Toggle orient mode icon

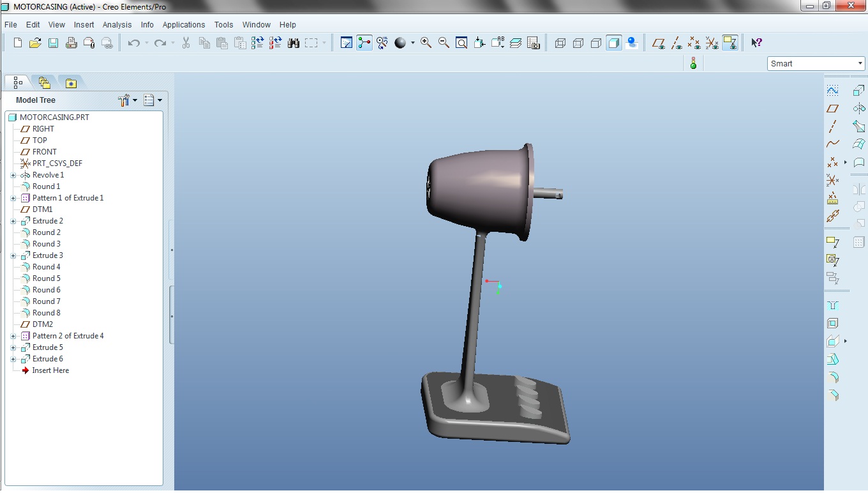(x=382, y=43)
